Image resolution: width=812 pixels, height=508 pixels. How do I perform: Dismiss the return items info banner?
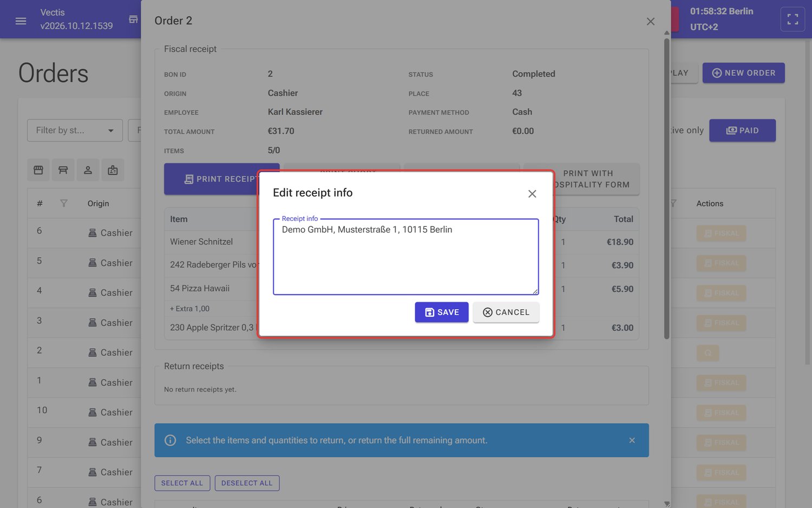pos(632,440)
